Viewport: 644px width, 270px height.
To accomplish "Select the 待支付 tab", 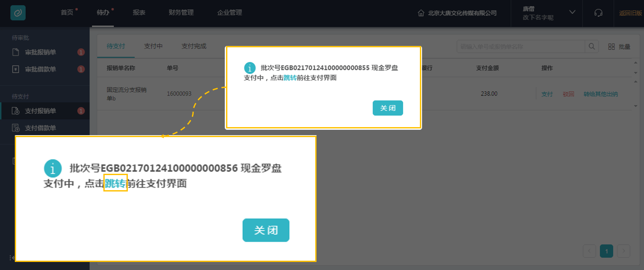I will click(x=116, y=46).
